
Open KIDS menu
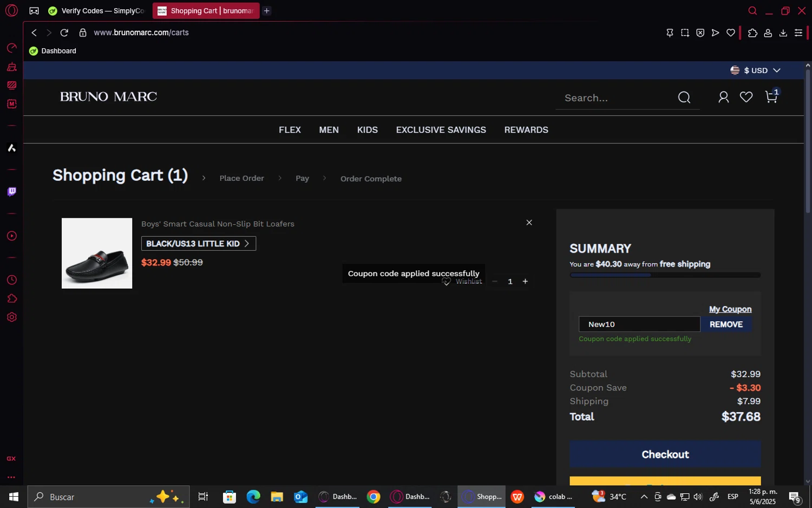click(368, 130)
